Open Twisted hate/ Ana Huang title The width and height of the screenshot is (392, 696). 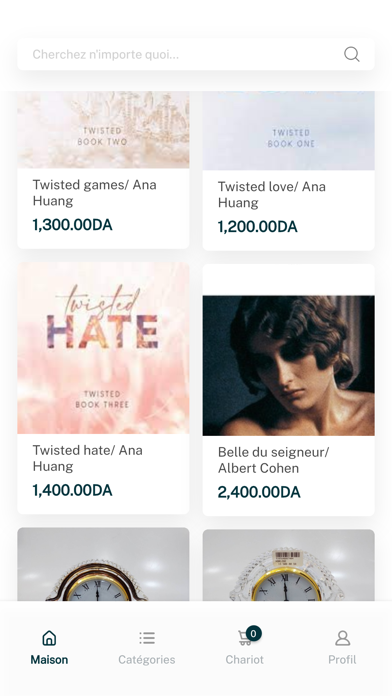pyautogui.click(x=87, y=458)
